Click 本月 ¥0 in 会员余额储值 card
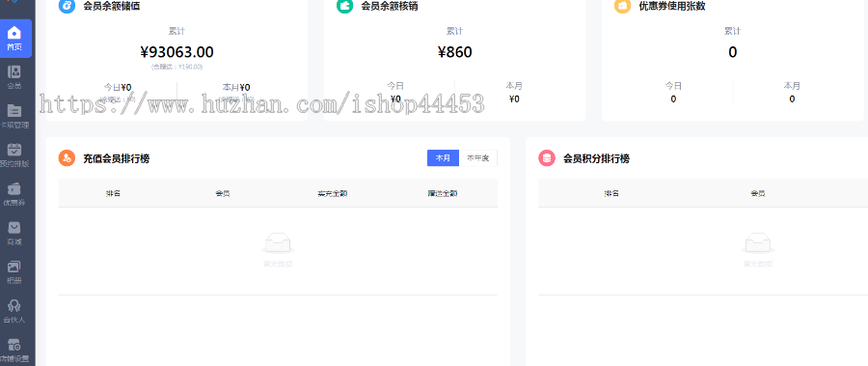 [236, 87]
